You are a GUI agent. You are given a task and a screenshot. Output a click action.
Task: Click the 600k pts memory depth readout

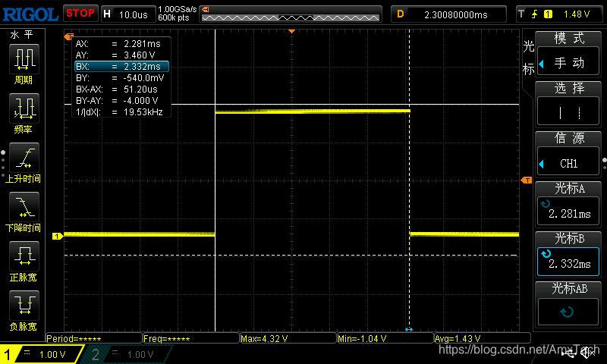click(174, 17)
